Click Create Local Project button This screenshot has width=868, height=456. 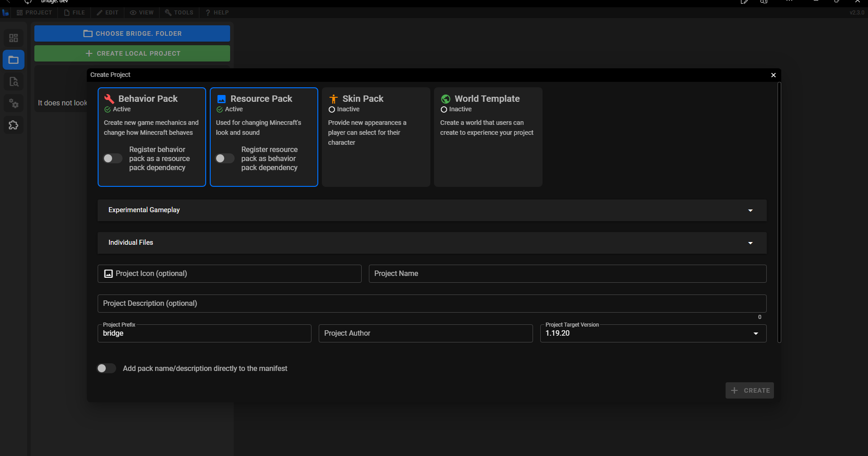(x=132, y=53)
